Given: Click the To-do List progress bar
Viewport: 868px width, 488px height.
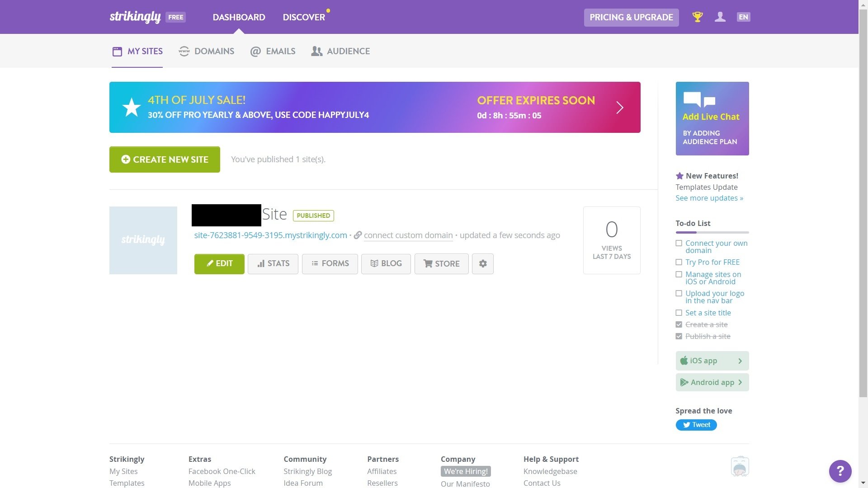Looking at the screenshot, I should (x=712, y=232).
